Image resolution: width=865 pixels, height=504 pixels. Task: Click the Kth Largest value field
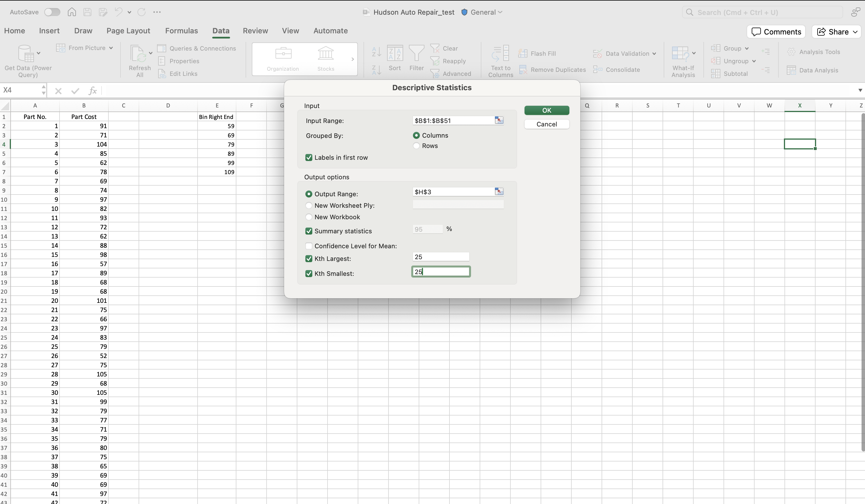click(441, 257)
